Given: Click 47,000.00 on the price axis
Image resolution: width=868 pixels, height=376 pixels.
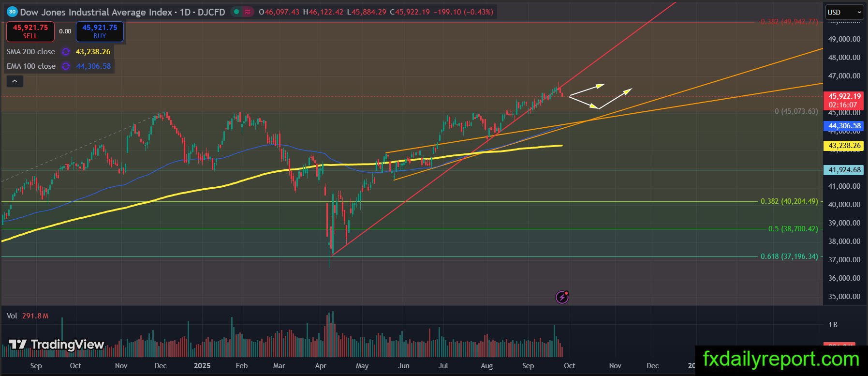Looking at the screenshot, I should tap(844, 76).
